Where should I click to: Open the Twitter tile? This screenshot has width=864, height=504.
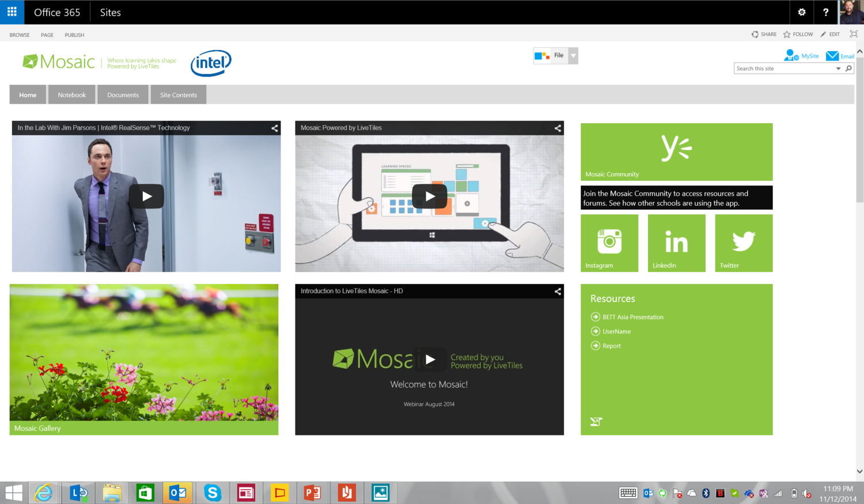click(x=744, y=242)
